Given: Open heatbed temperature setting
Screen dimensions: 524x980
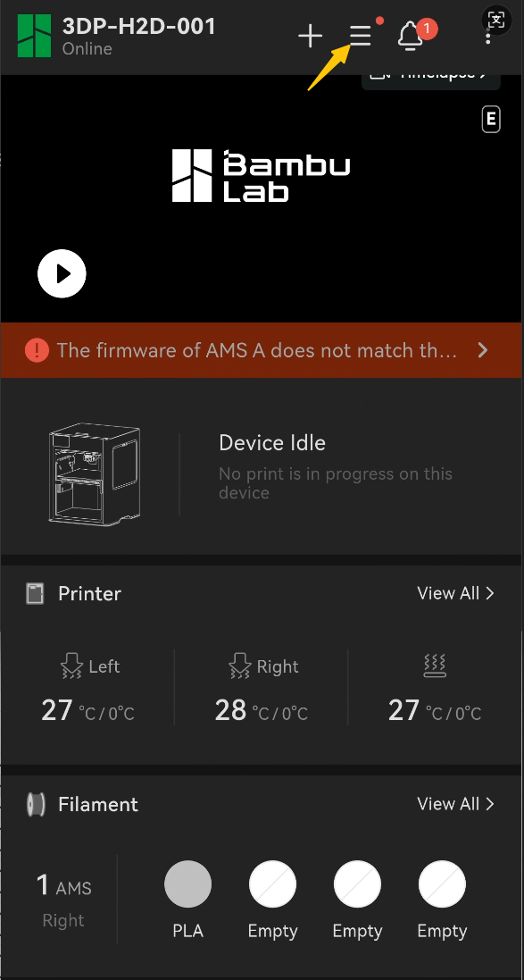Looking at the screenshot, I should pyautogui.click(x=435, y=688).
